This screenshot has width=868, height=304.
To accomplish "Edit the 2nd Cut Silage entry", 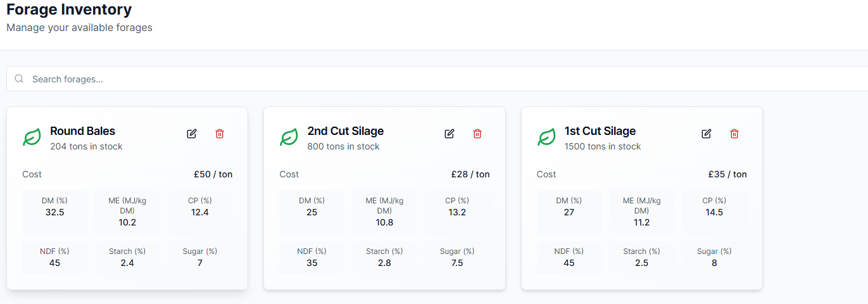I will pos(450,134).
